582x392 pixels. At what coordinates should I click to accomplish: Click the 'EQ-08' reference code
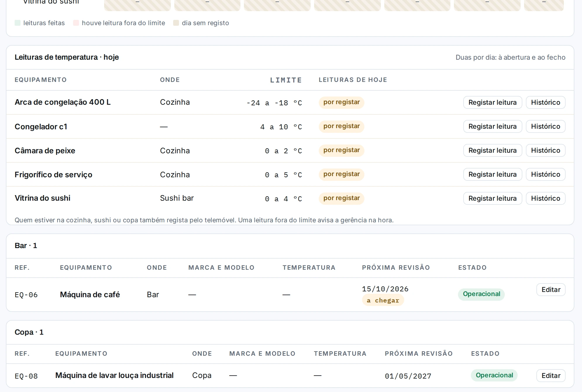tap(26, 376)
